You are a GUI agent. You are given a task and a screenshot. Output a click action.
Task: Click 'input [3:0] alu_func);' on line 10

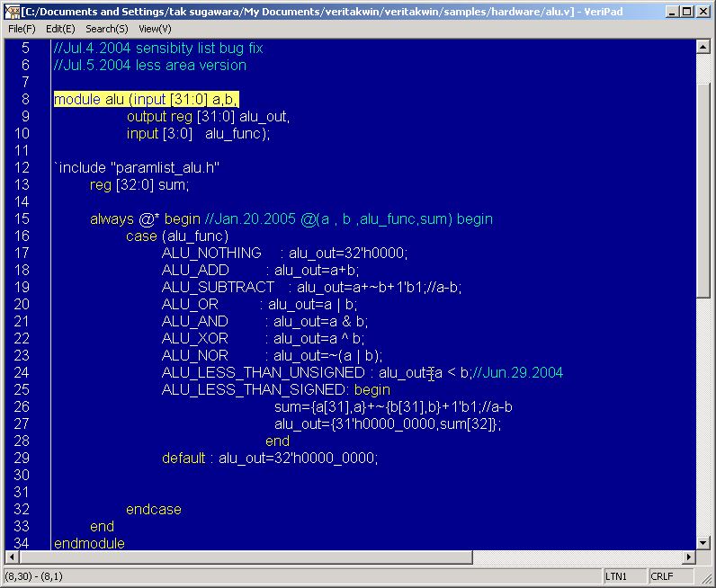point(198,133)
